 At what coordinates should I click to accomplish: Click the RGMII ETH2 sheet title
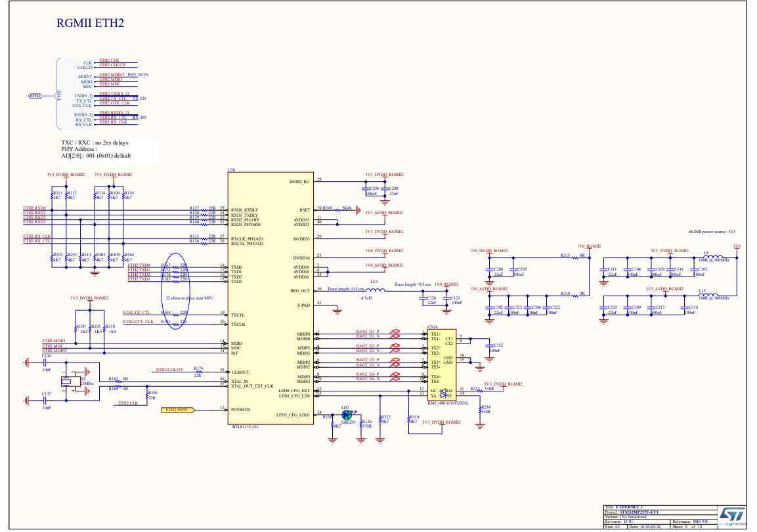[91, 23]
